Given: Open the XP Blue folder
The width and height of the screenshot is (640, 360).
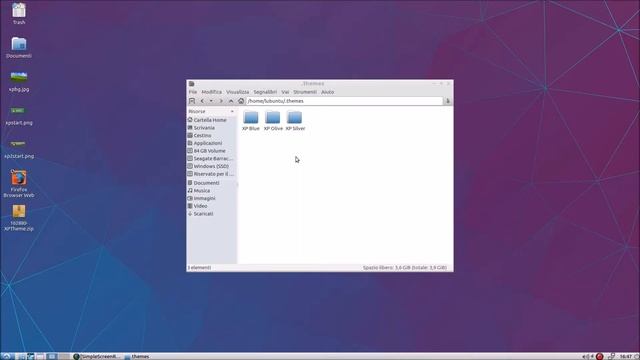Looking at the screenshot, I should tap(251, 121).
